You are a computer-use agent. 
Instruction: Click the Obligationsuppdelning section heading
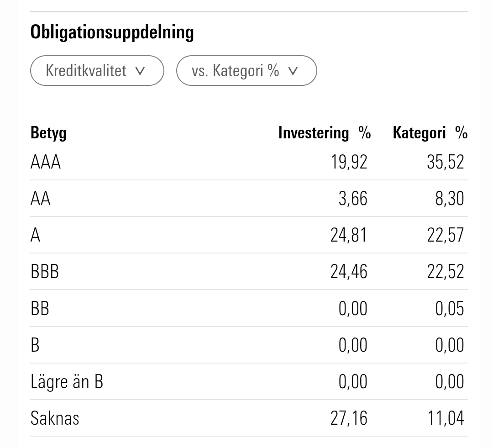coord(112,32)
